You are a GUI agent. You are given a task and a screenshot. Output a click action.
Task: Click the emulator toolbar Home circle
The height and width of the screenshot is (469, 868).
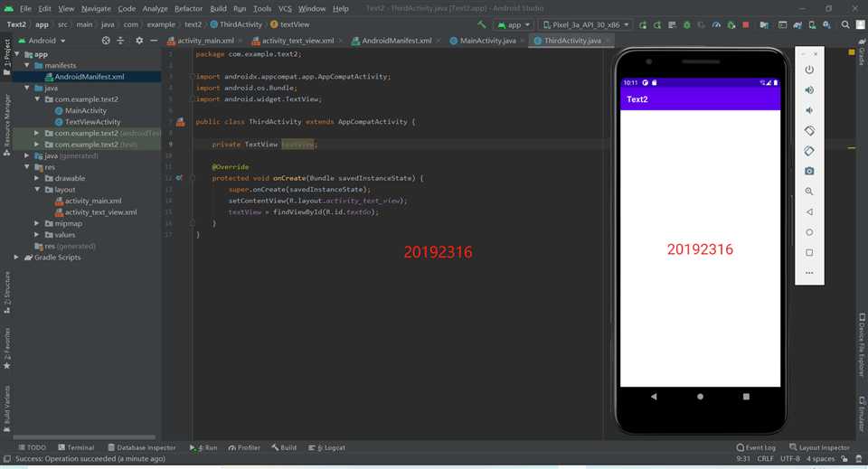809,232
